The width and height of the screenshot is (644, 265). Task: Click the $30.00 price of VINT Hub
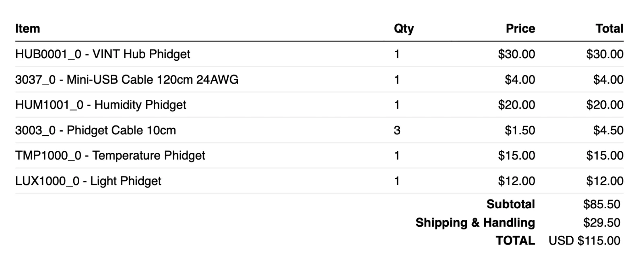(x=516, y=54)
